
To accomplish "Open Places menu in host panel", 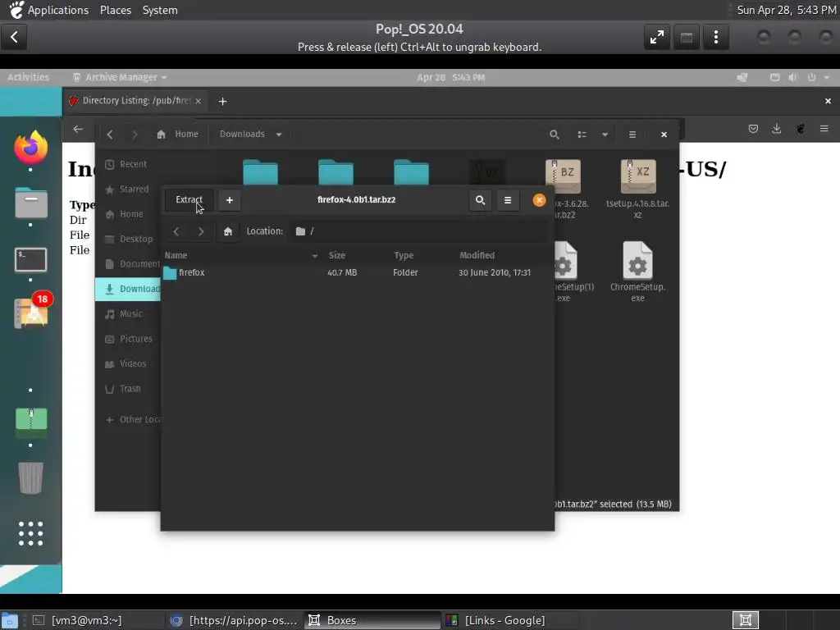I will [116, 10].
